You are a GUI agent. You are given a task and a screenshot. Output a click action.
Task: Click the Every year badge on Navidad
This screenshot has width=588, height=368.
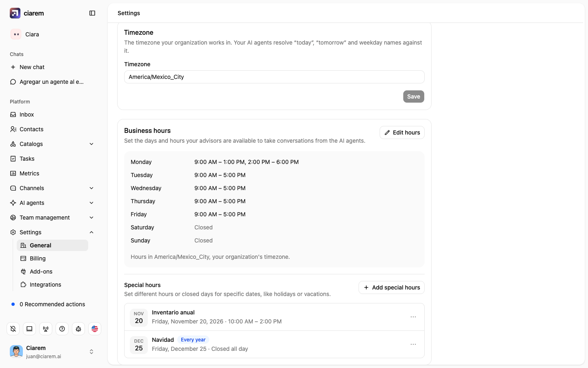[x=193, y=340]
